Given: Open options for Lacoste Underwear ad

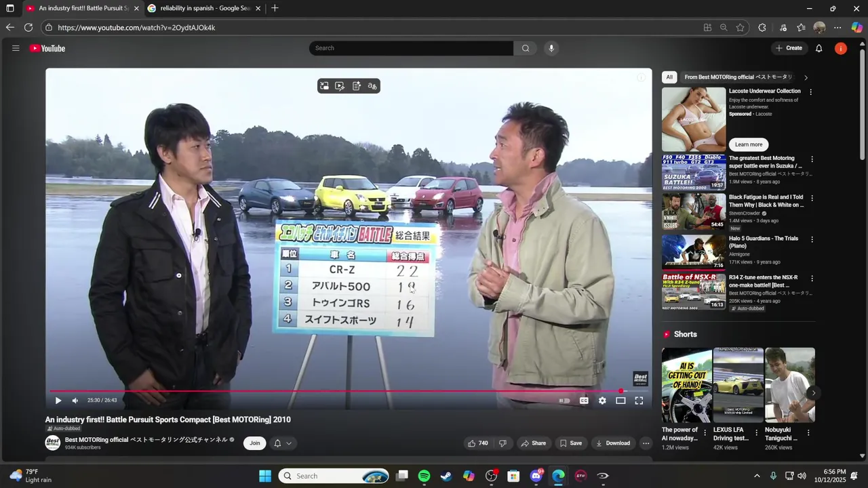Looking at the screenshot, I should pyautogui.click(x=810, y=92).
